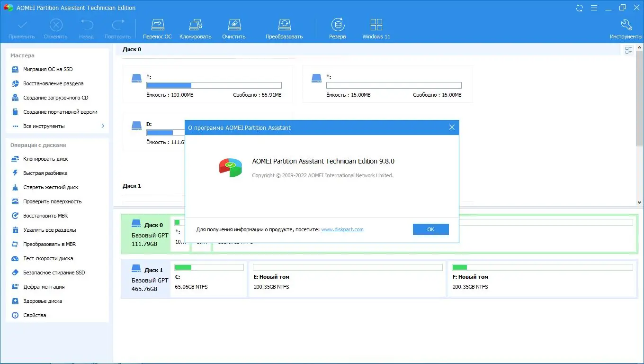This screenshot has width=644, height=364.
Task: Click the refresh icon in title bar
Action: [x=580, y=8]
